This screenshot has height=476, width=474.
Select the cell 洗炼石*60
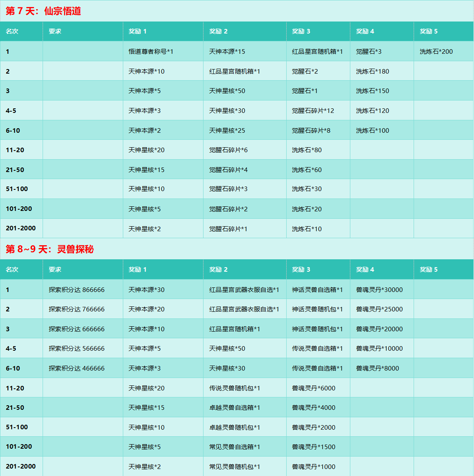pos(318,170)
